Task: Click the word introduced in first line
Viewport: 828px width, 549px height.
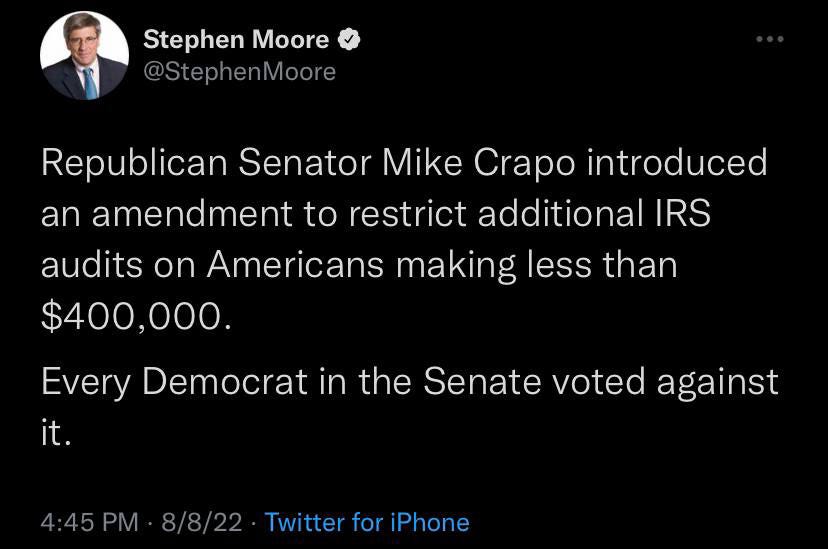Action: pyautogui.click(x=677, y=162)
